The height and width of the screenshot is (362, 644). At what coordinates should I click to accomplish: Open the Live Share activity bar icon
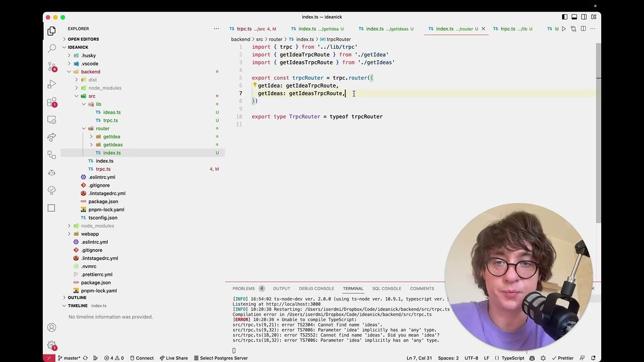coord(51,137)
